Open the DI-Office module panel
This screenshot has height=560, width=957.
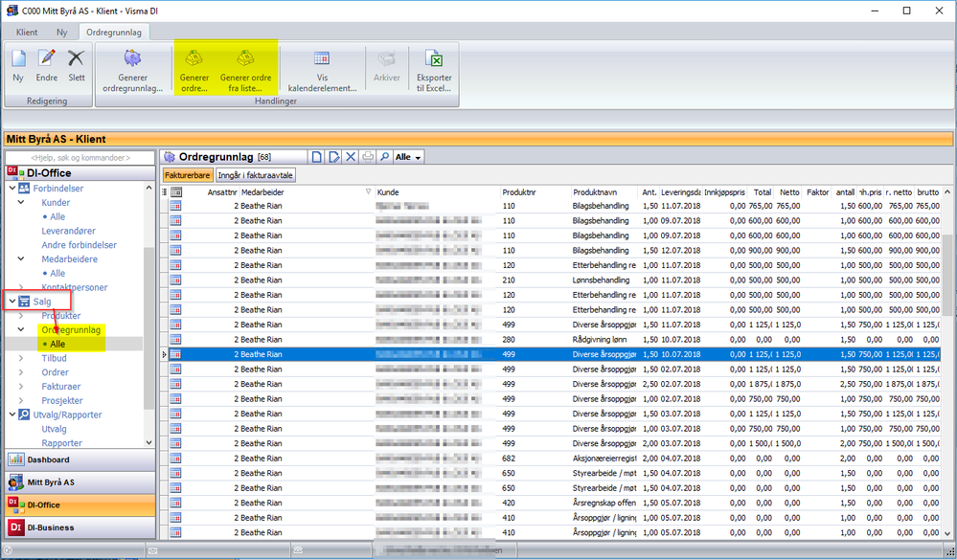80,504
